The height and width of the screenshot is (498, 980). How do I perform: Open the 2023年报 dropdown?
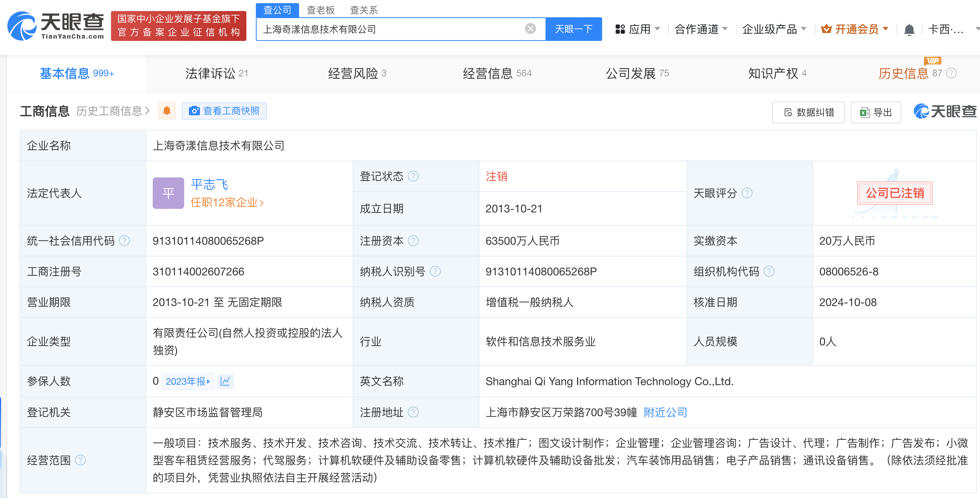click(x=188, y=381)
